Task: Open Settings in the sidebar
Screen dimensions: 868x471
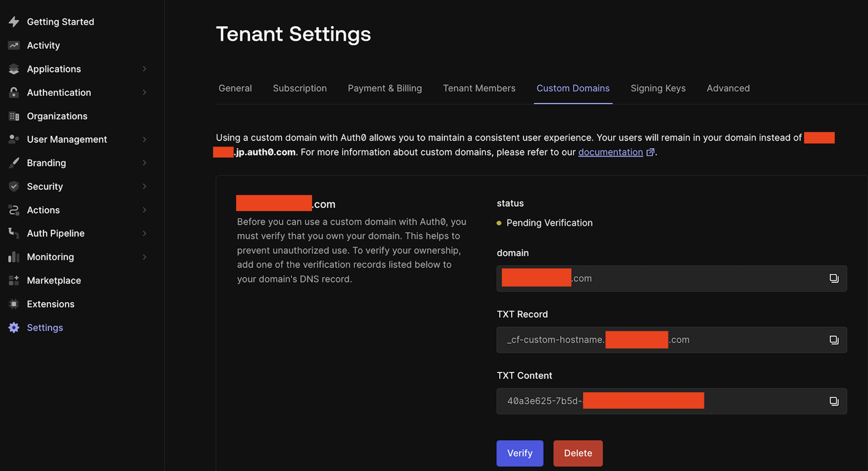Action: point(45,328)
